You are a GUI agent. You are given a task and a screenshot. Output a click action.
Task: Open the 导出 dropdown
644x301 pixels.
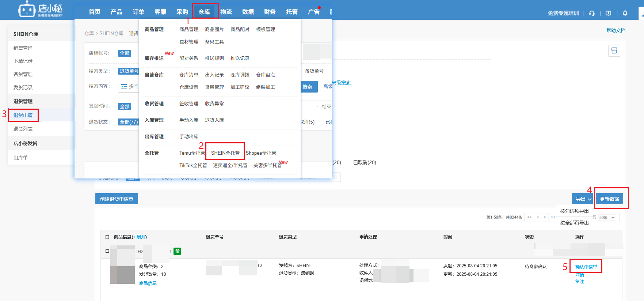coord(583,199)
